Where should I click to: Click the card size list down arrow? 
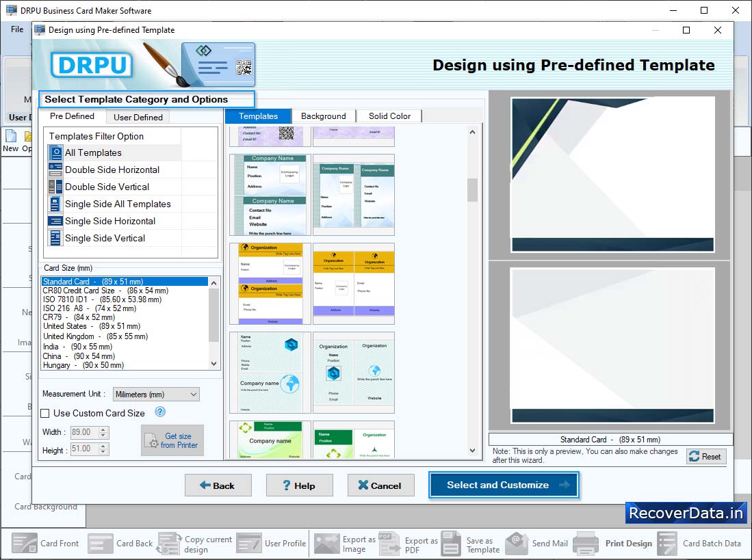[214, 364]
